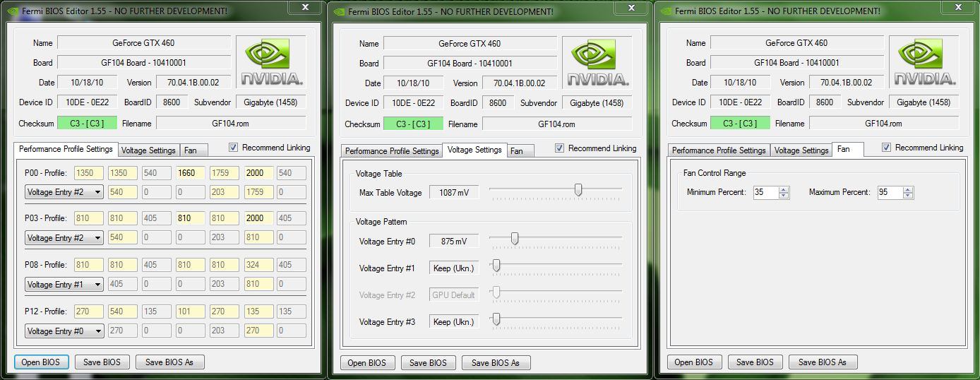This screenshot has height=380, width=980.
Task: Decrease Maximum Percent with the down arrow
Action: [908, 196]
